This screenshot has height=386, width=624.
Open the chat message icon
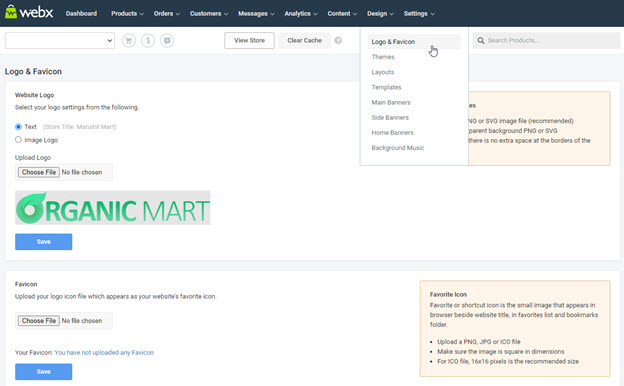click(167, 41)
